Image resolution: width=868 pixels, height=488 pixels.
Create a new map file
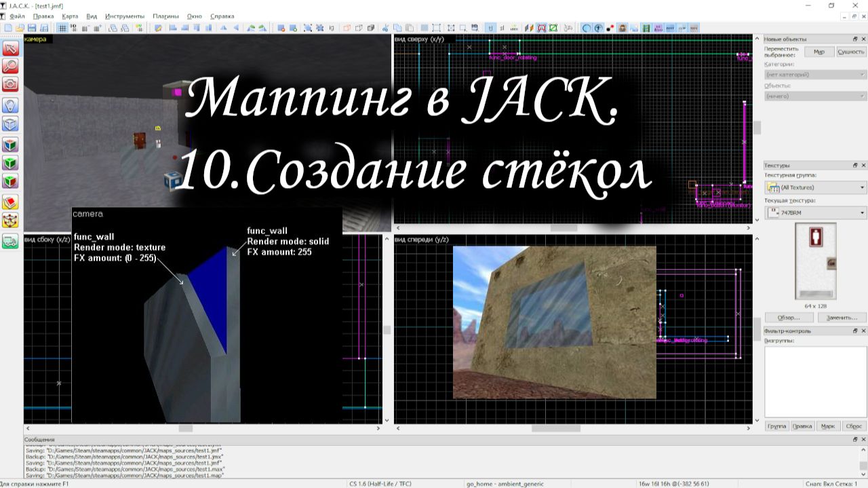coord(7,28)
